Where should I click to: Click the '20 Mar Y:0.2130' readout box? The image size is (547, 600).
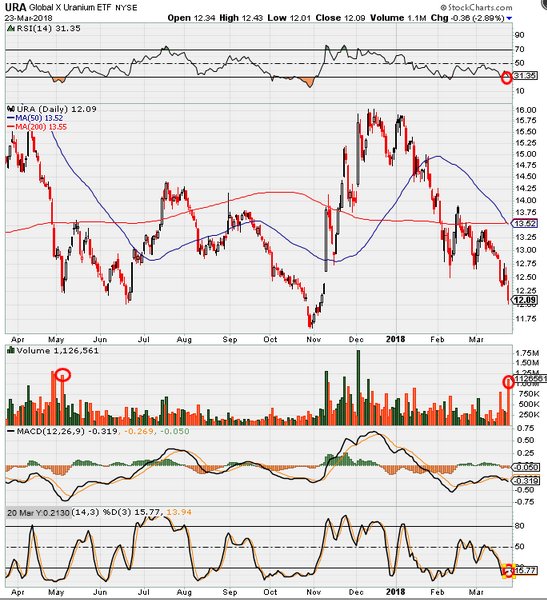coord(39,512)
